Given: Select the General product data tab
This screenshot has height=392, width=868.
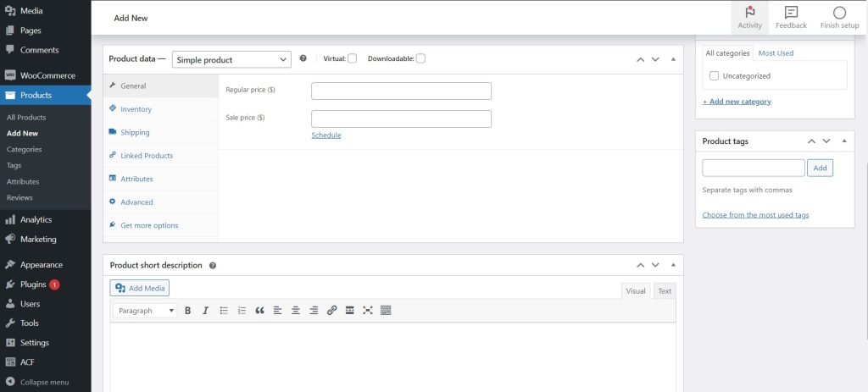Looking at the screenshot, I should pos(161,86).
